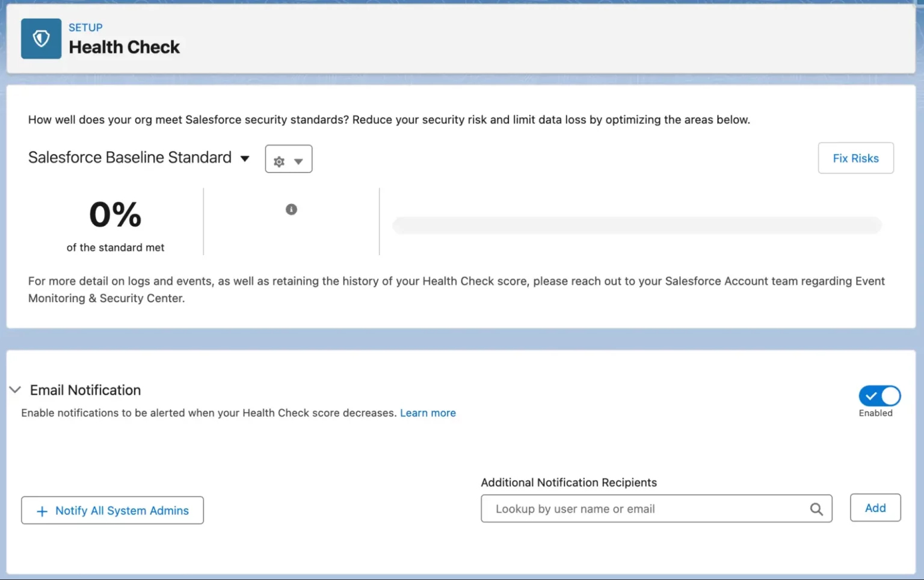Select the SETUP breadcrumb label
The image size is (924, 580).
coord(85,28)
